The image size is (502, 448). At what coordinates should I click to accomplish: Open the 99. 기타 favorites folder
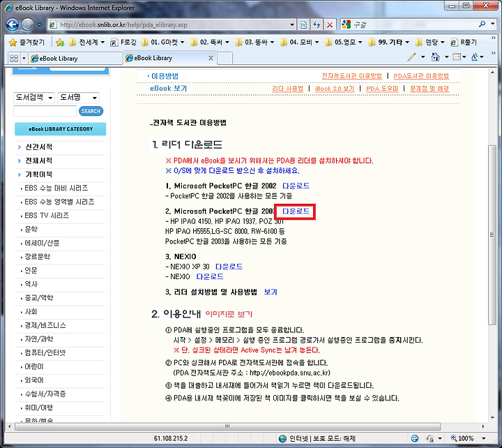tap(388, 43)
